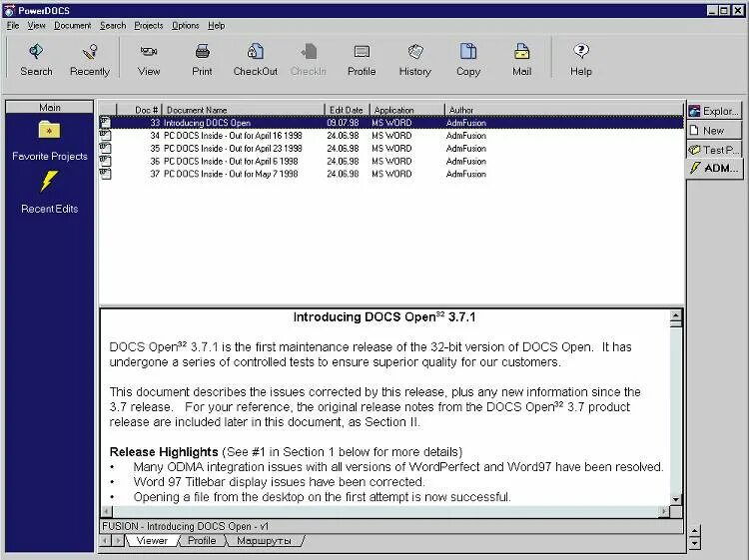Open Recently edited documents toolbar button
The height and width of the screenshot is (560, 749).
[90, 59]
